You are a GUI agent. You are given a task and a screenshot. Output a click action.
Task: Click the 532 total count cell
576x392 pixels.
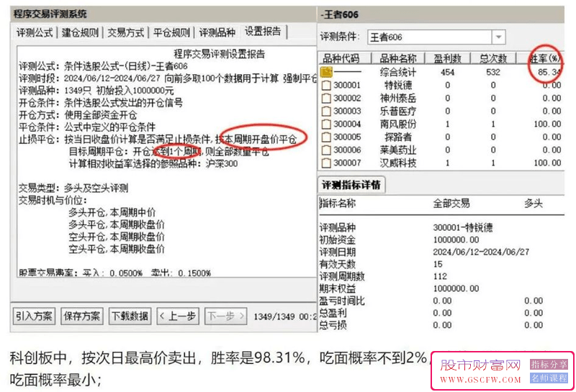coord(493,73)
